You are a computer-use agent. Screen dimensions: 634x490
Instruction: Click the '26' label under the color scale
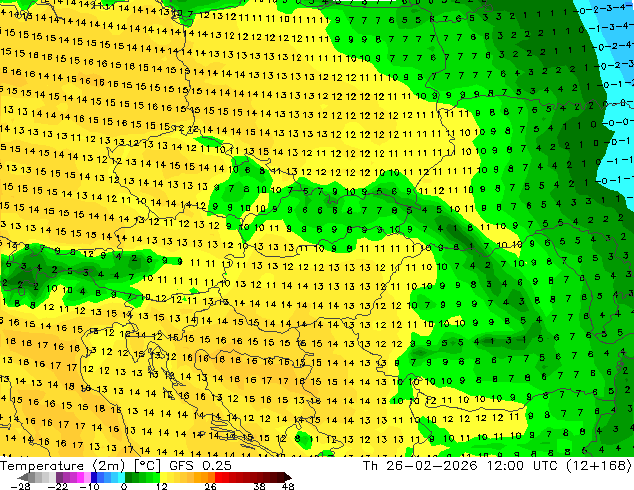[210, 486]
